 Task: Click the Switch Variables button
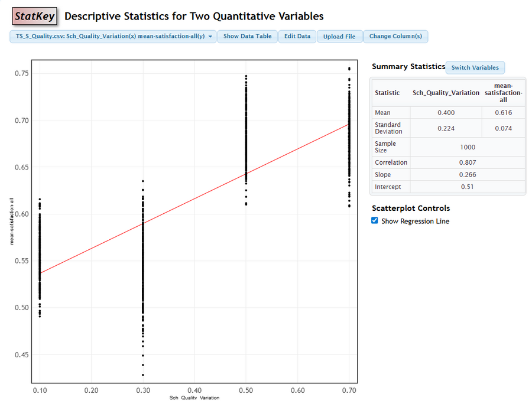coord(475,67)
